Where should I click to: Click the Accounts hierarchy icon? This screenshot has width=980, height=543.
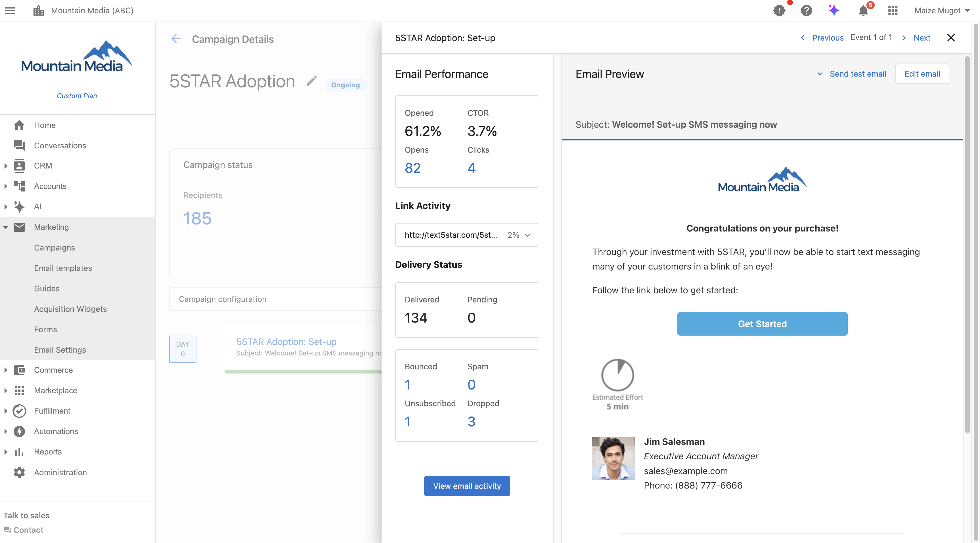tap(19, 186)
